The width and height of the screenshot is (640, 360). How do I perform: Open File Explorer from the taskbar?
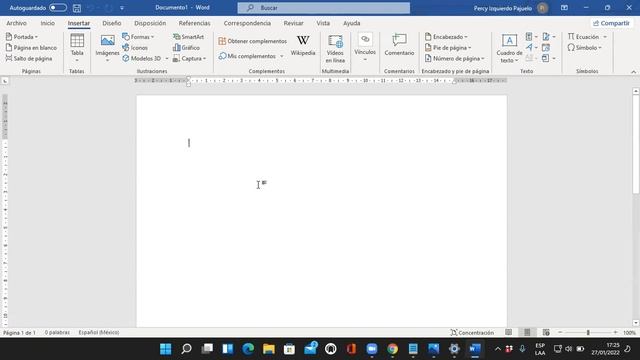pos(269,349)
